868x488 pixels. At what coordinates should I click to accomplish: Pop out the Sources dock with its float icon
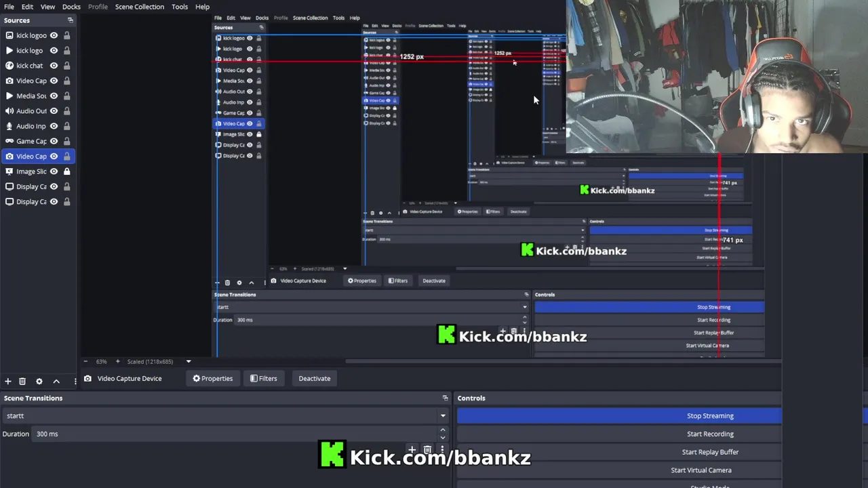[x=70, y=20]
